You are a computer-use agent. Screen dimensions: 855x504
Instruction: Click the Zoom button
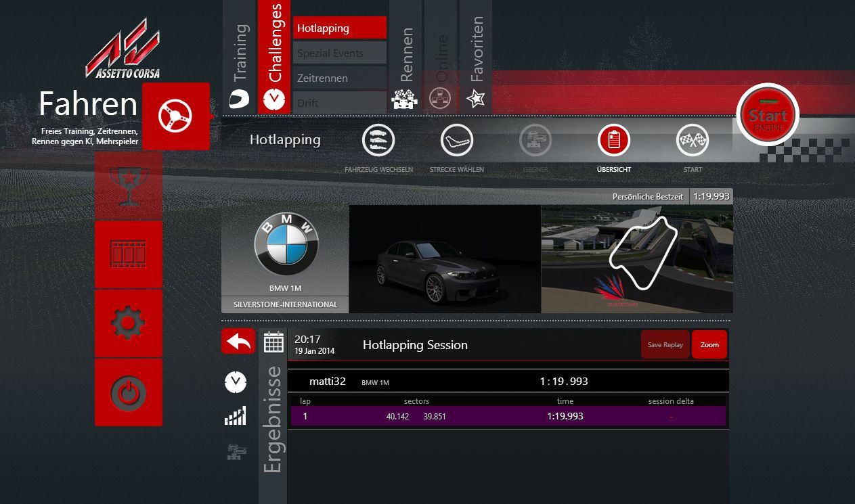point(709,344)
